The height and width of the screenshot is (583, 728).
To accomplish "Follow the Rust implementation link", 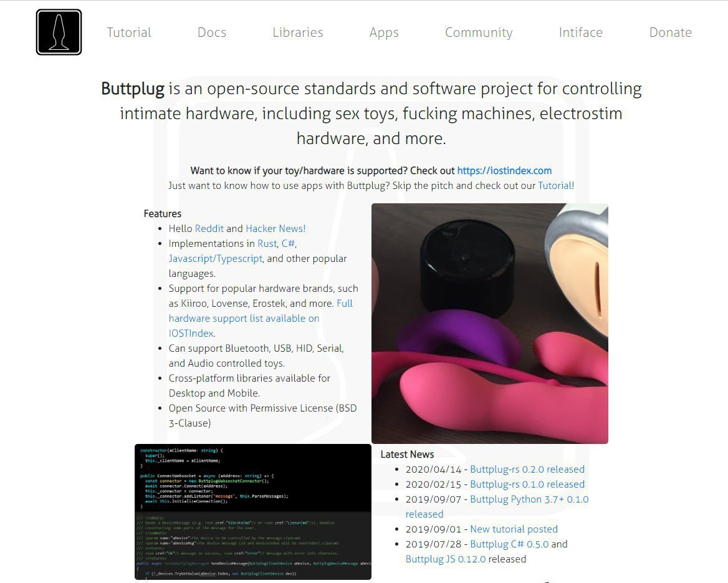I will [x=267, y=243].
